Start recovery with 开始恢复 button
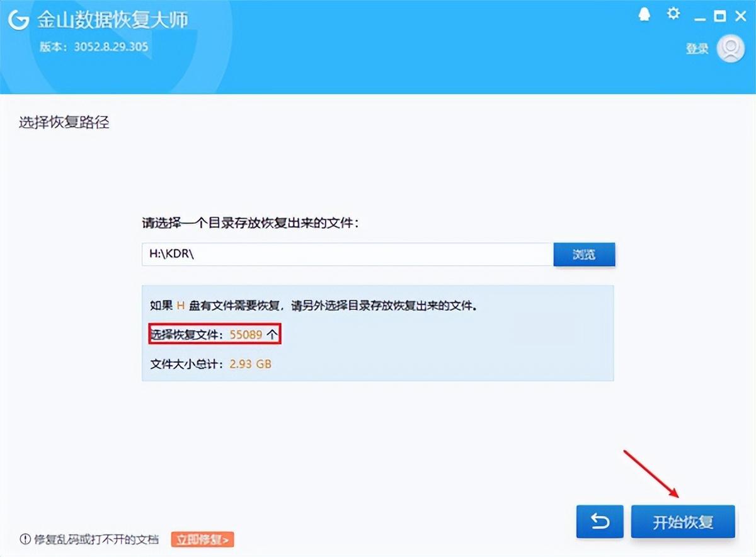 (x=683, y=521)
